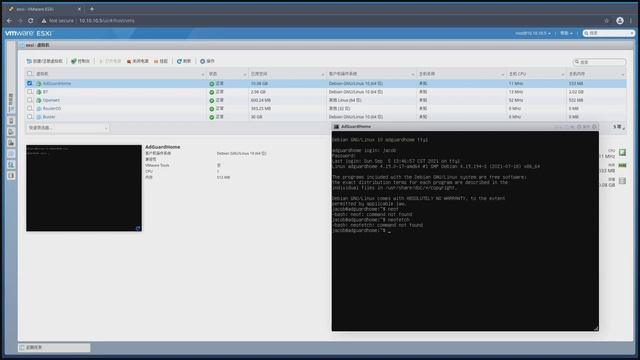Click the VM icon beside AdGuardHome

click(39, 84)
